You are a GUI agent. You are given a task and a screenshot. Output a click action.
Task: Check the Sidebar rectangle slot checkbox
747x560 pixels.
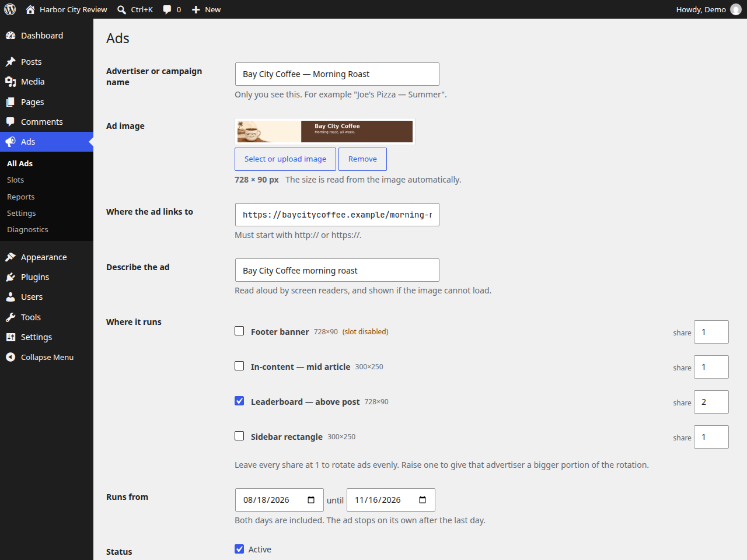point(239,436)
